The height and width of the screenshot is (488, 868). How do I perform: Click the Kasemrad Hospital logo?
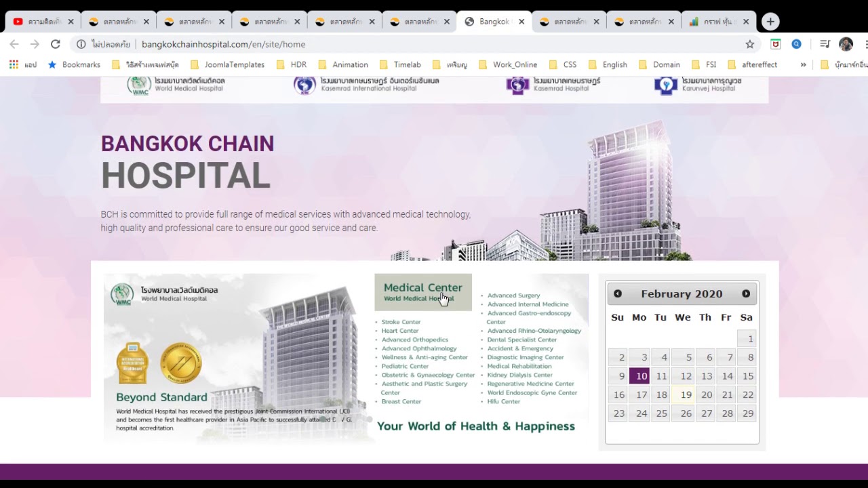pos(553,85)
